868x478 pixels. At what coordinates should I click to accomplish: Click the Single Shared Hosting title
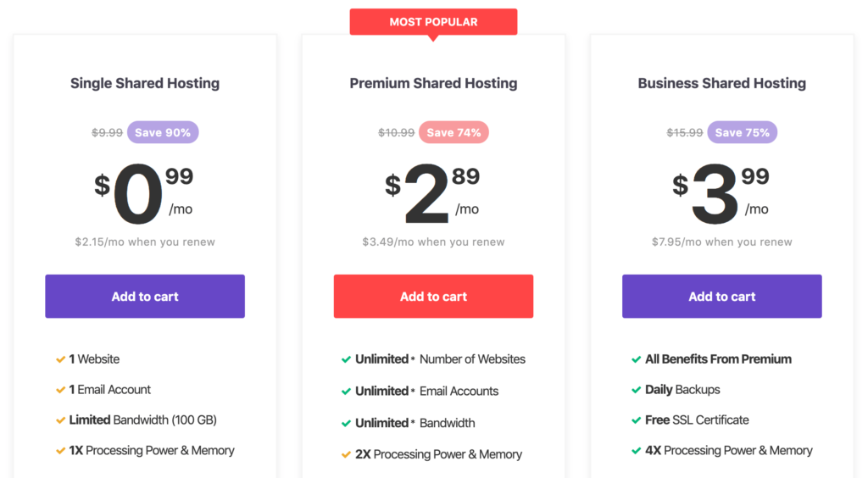point(145,83)
